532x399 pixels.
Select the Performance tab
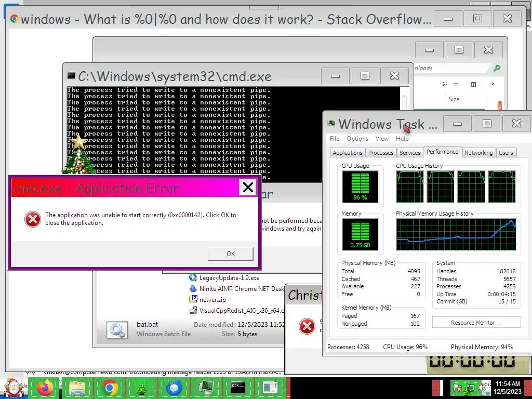[443, 152]
